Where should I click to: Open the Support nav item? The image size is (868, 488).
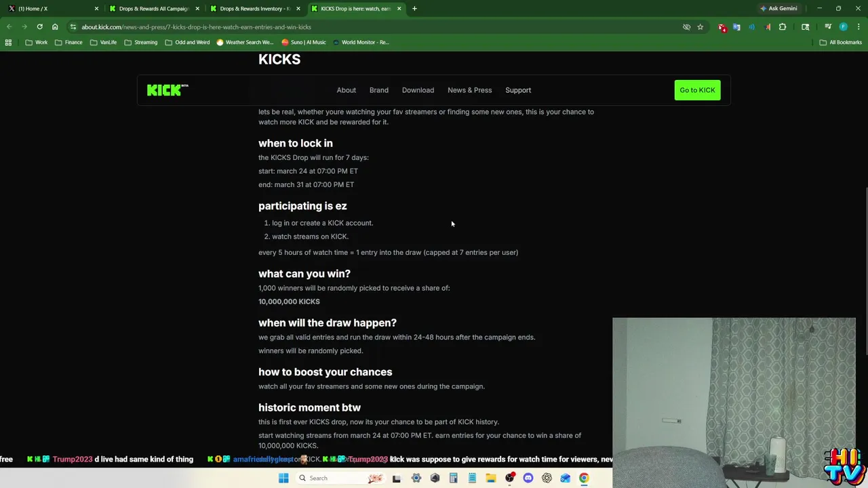click(x=518, y=90)
